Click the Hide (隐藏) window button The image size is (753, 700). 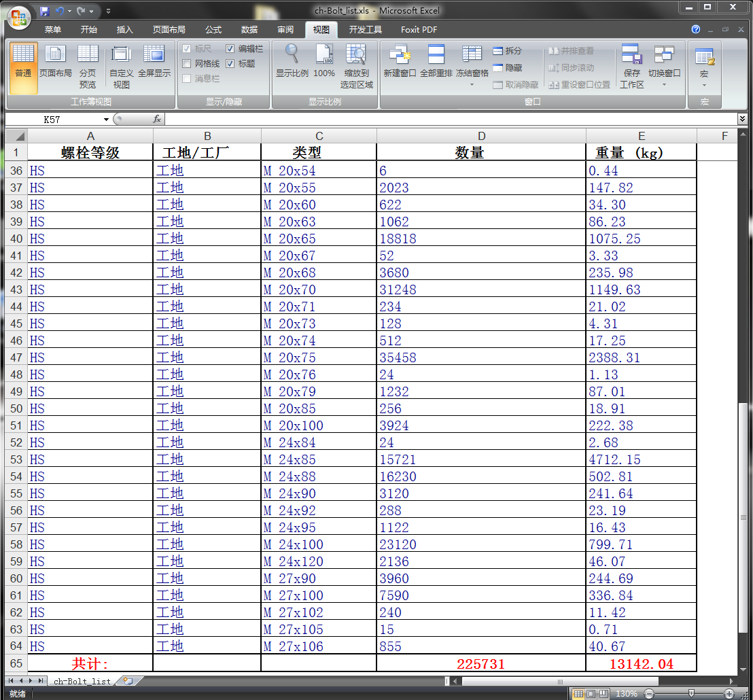(x=508, y=68)
